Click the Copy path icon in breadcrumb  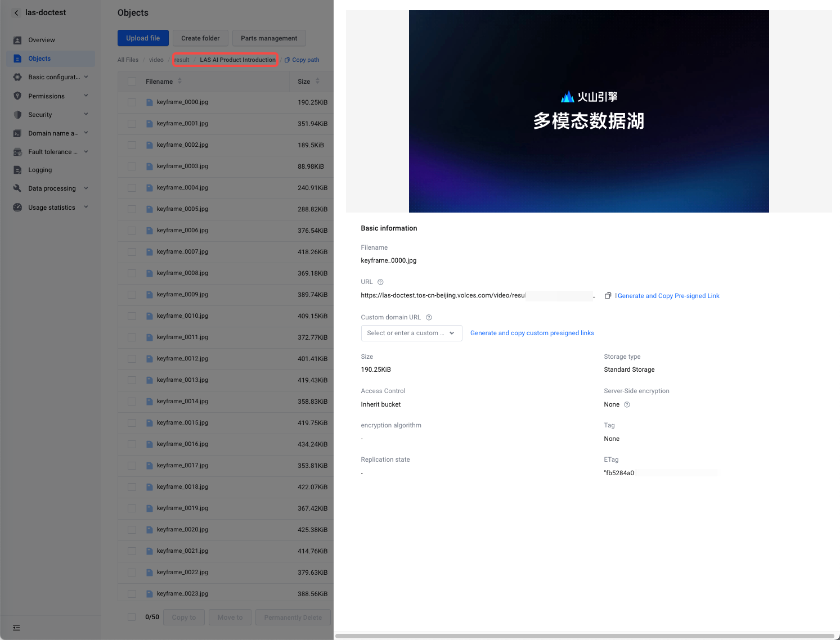pos(288,60)
